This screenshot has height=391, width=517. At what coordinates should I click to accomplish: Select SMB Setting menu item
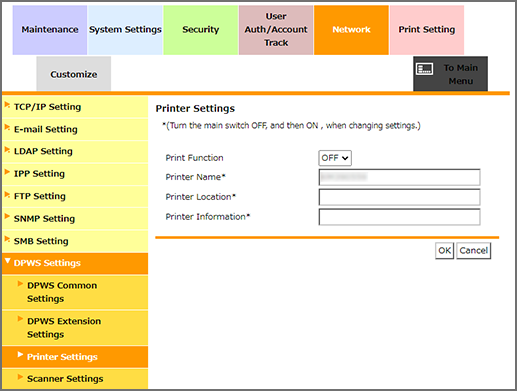tap(75, 241)
